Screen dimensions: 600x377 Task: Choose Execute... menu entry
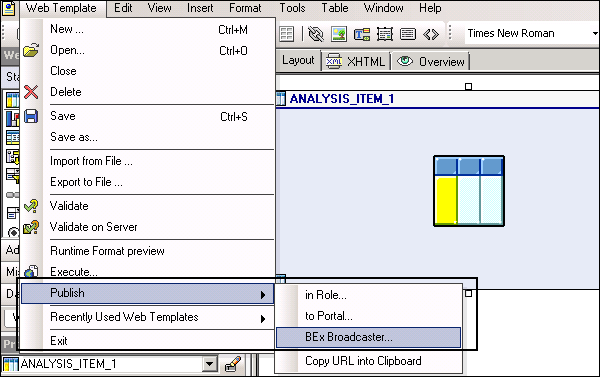148,272
